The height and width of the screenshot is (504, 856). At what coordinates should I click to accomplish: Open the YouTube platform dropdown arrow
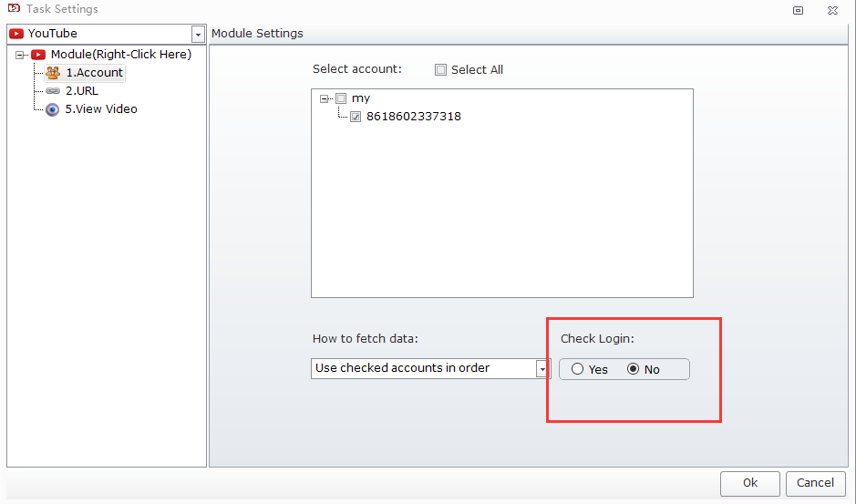198,35
